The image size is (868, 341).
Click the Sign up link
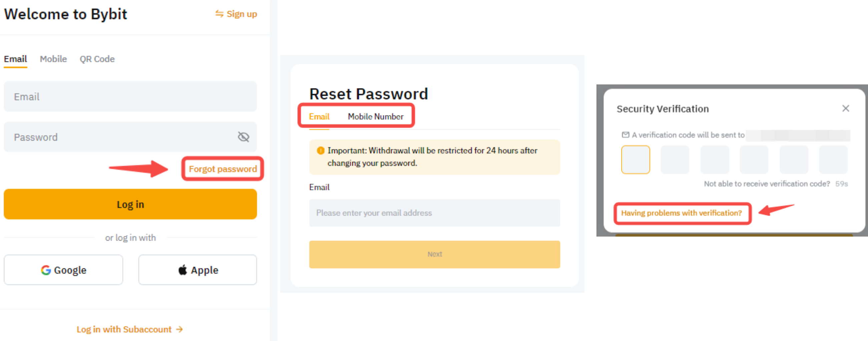click(237, 14)
